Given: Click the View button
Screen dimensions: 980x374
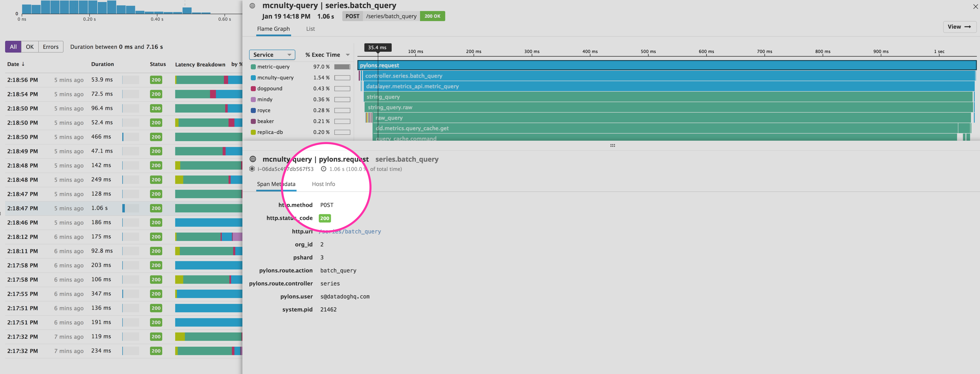Looking at the screenshot, I should (959, 27).
